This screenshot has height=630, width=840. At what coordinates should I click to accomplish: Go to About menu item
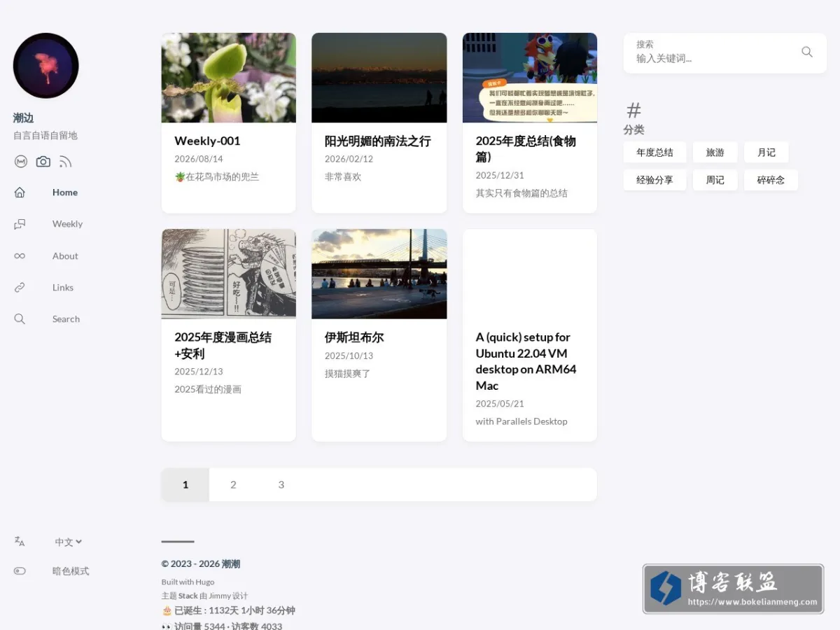65,256
